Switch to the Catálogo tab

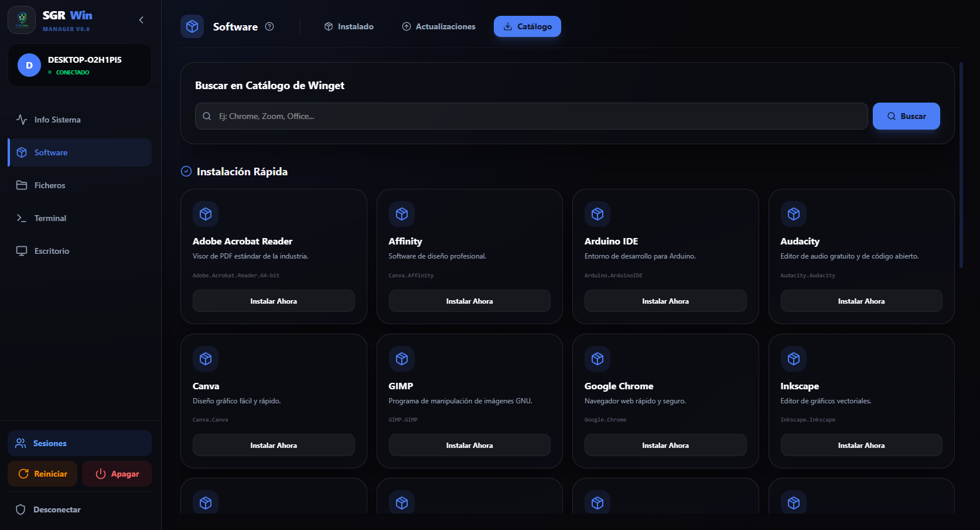pos(527,26)
